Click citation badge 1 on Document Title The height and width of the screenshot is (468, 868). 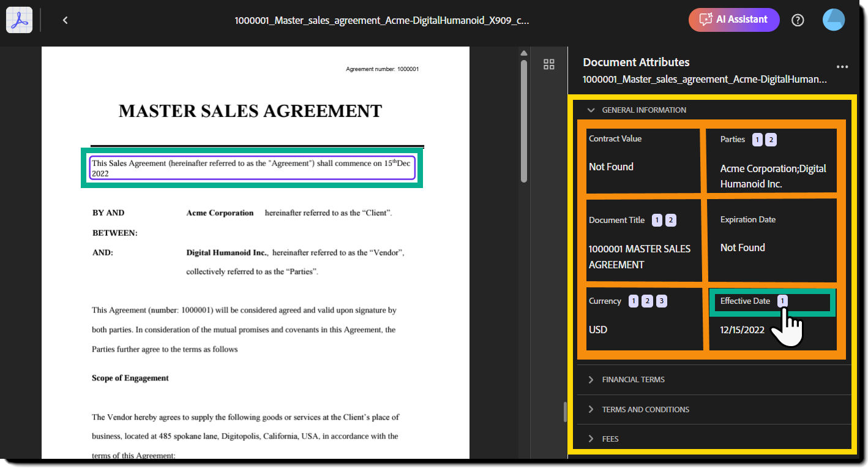point(656,220)
